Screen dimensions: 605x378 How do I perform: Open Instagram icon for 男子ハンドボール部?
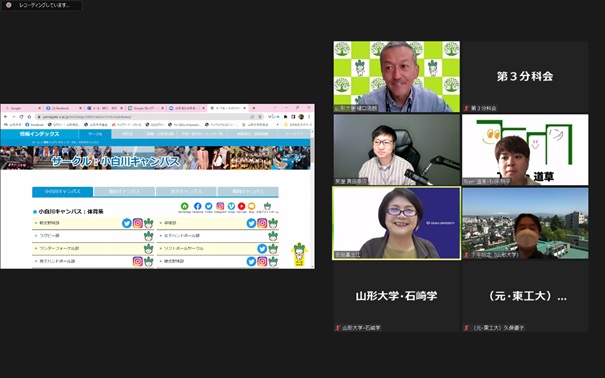click(x=138, y=261)
